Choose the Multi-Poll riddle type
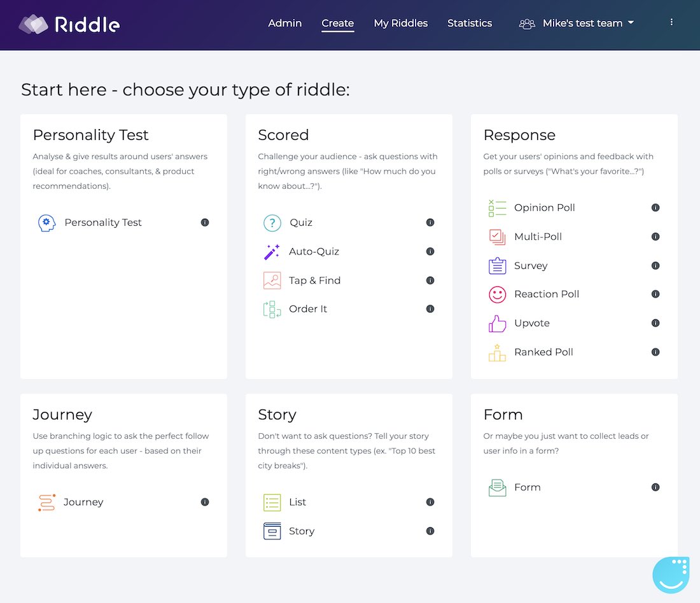Screen dimensions: 700x603 point(538,237)
